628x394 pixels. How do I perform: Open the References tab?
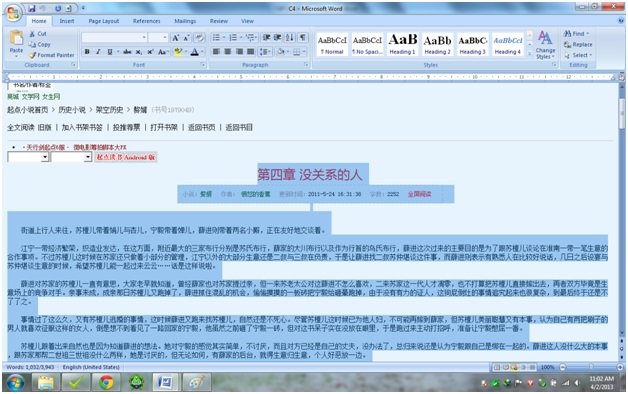(147, 21)
